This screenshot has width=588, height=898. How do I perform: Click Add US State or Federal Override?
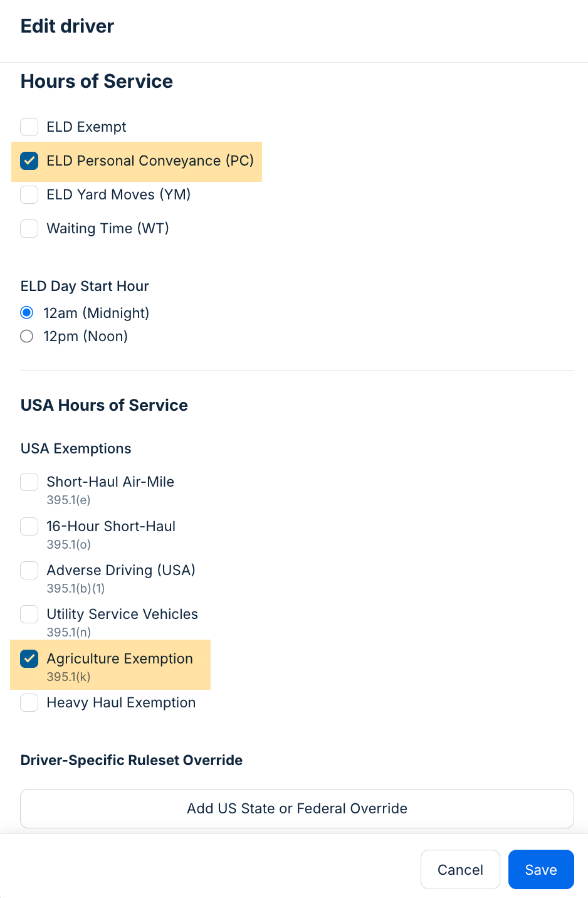coord(297,808)
